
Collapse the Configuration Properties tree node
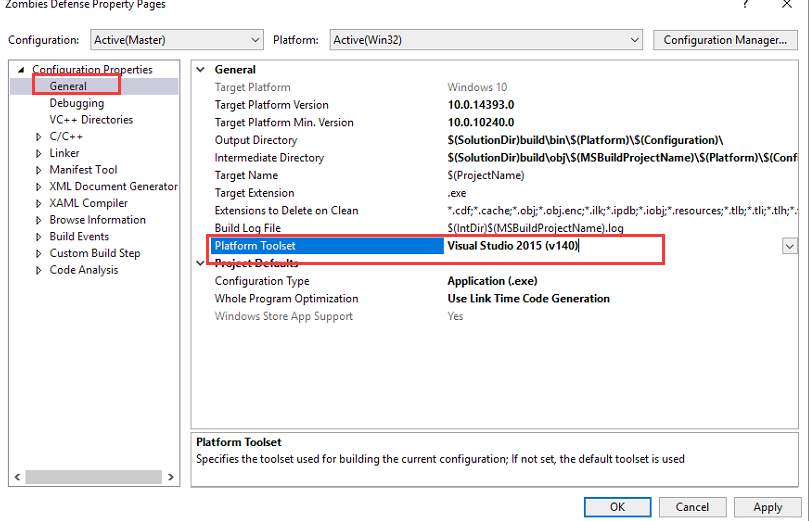[x=21, y=70]
